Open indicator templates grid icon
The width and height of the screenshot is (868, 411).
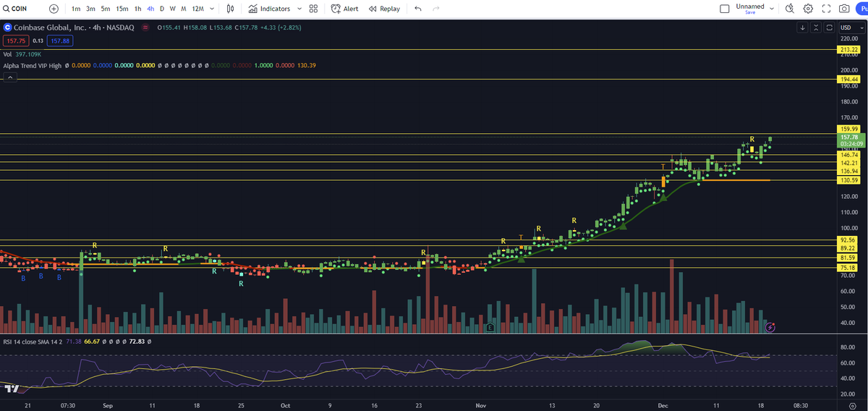[x=313, y=9]
